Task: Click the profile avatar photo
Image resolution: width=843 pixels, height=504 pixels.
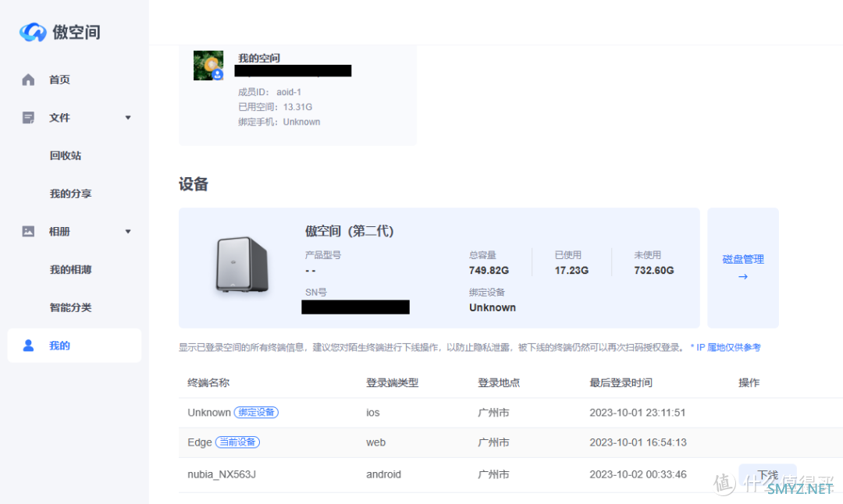Action: (208, 66)
